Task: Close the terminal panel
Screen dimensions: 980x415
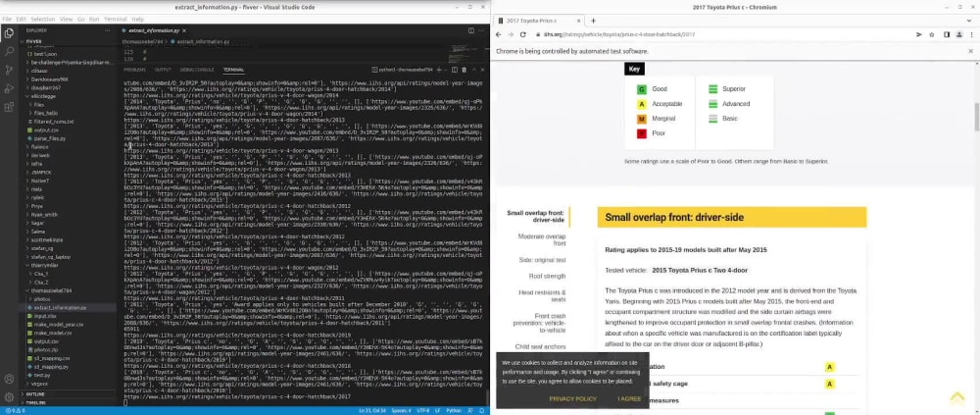Action: click(x=481, y=70)
